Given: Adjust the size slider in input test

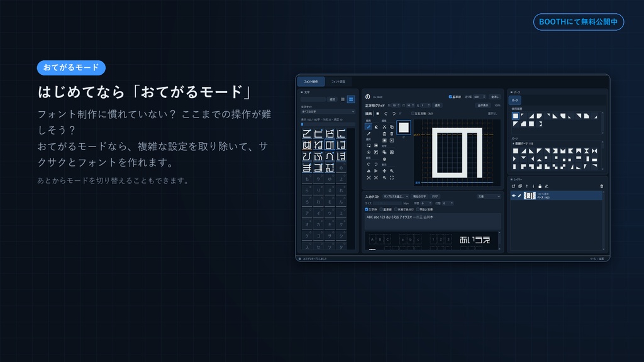Looking at the screenshot, I should (x=387, y=203).
